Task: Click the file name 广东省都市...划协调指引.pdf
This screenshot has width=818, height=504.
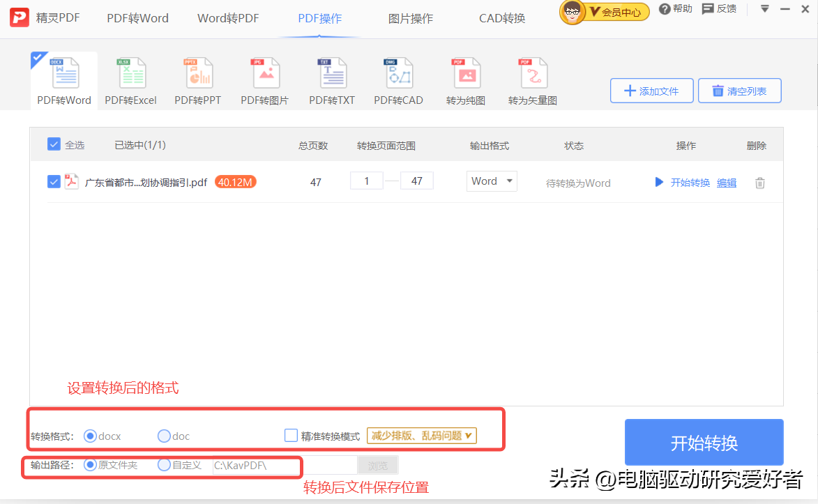Action: [x=146, y=183]
